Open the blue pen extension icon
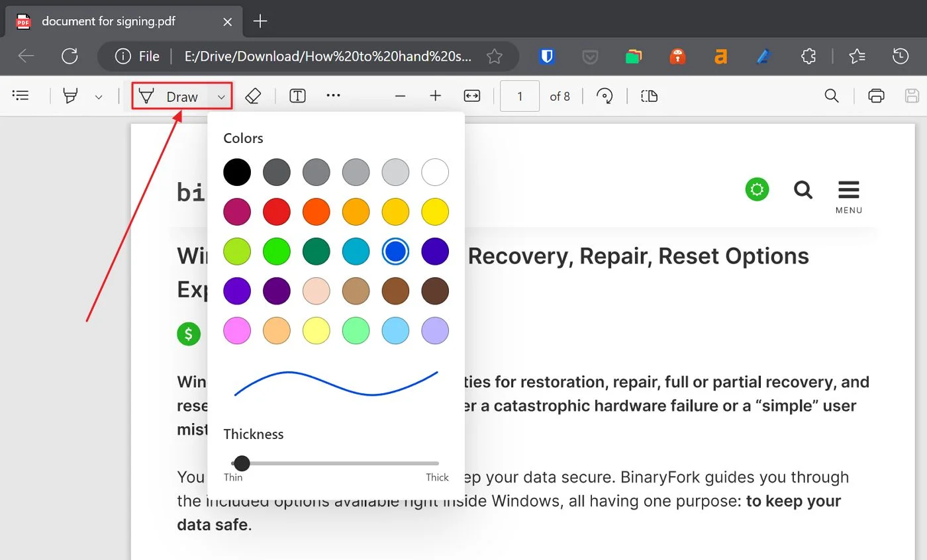This screenshot has width=927, height=560. (765, 57)
